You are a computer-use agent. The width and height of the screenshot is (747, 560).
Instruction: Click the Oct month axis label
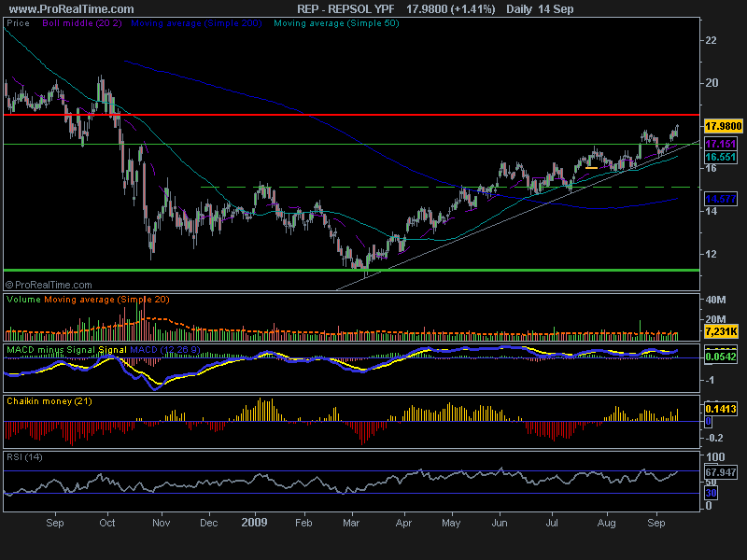coord(107,523)
